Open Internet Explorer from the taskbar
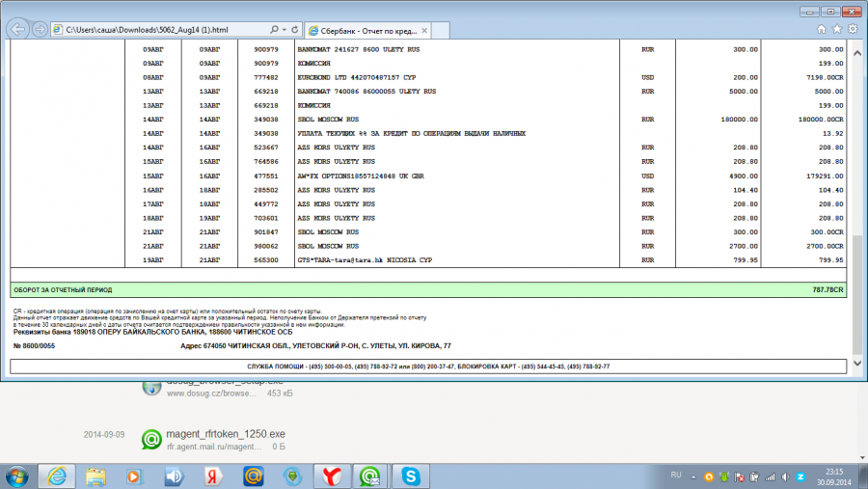This screenshot has width=868, height=489. point(57,476)
